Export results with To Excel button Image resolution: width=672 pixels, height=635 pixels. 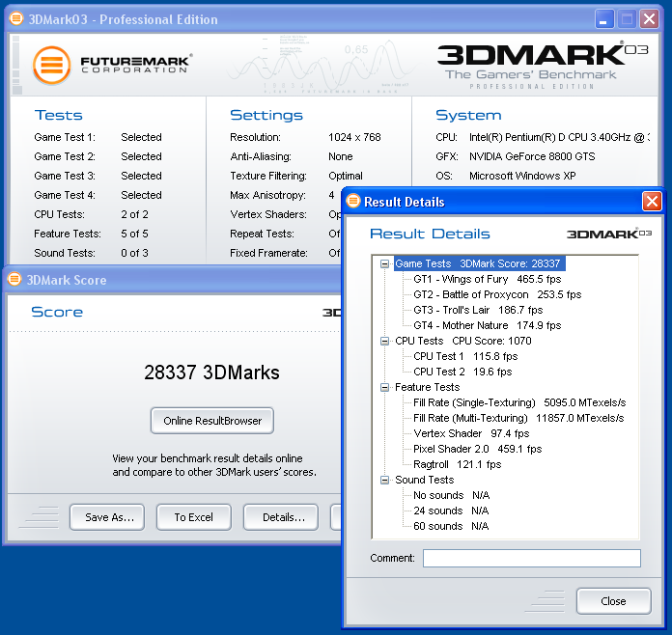pos(194,517)
